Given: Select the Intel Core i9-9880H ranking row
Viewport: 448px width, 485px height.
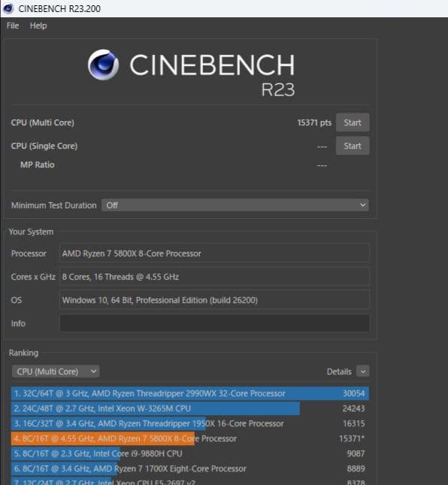Looking at the screenshot, I should coord(190,453).
